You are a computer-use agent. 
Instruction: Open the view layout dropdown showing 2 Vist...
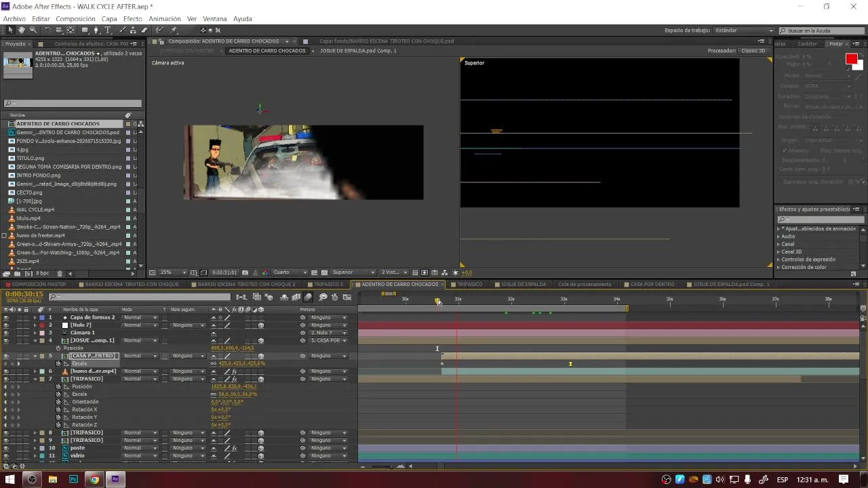pyautogui.click(x=393, y=272)
